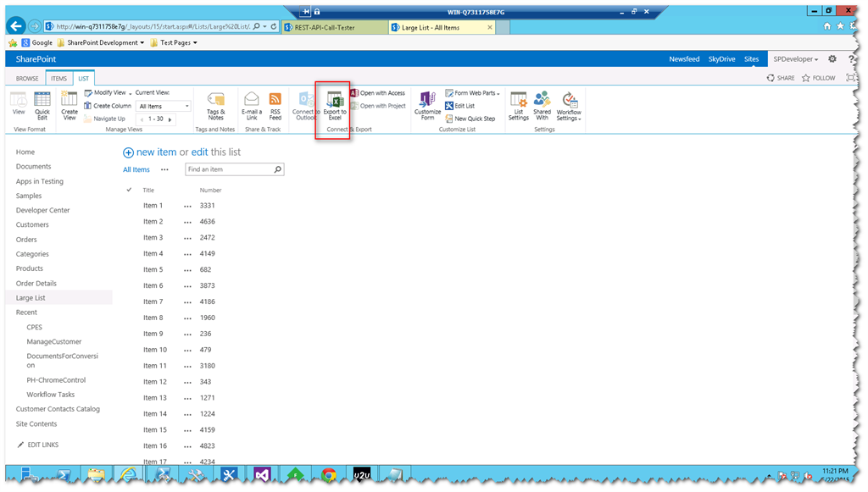The height and width of the screenshot is (492, 868).
Task: Click inside the Find an item search box
Action: point(229,169)
